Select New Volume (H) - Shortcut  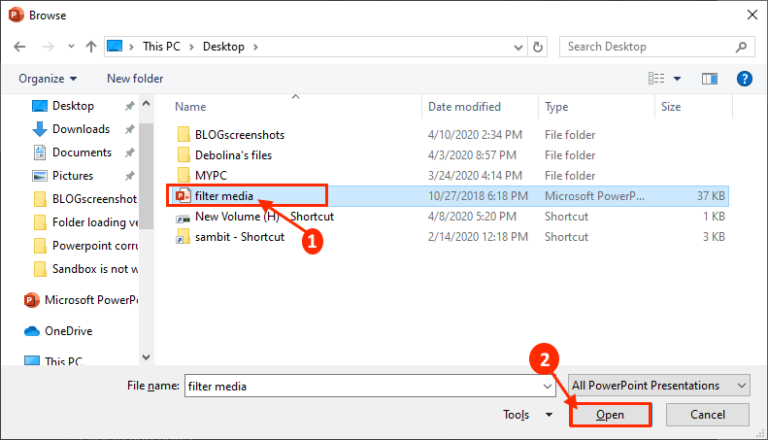click(x=264, y=217)
